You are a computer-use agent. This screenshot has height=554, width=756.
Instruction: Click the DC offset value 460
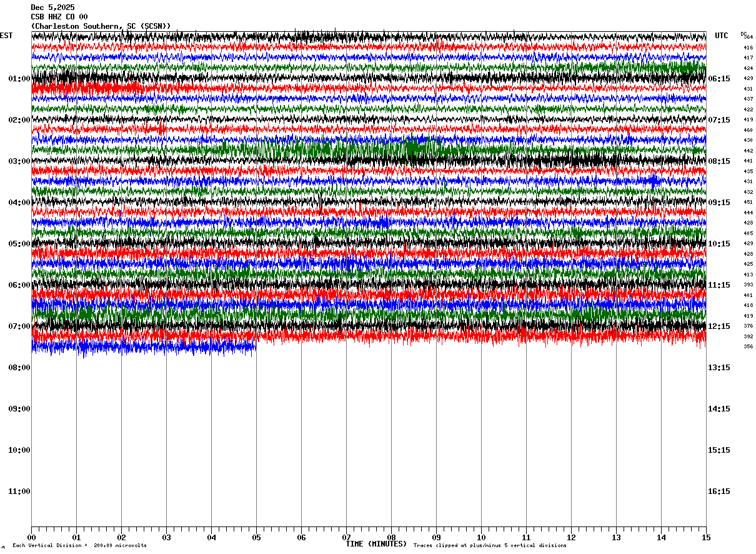pyautogui.click(x=749, y=130)
